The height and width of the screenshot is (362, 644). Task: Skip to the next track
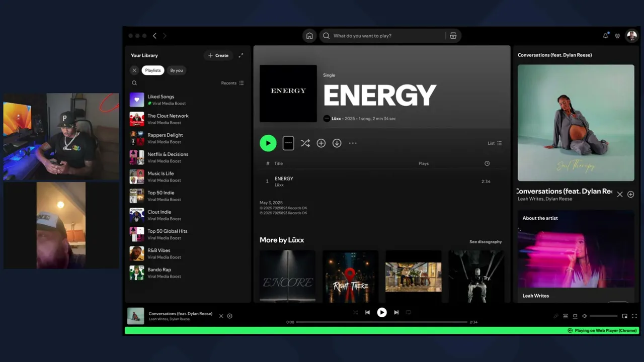tap(396, 312)
